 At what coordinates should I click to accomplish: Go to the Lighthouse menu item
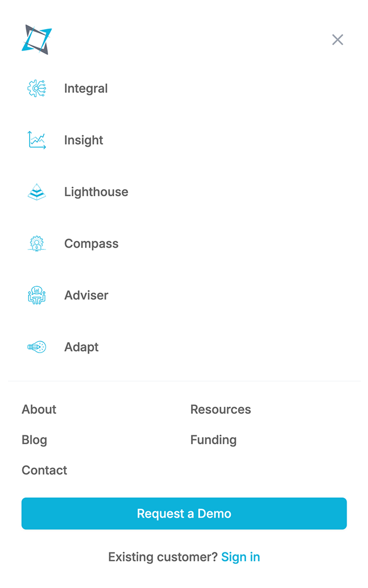coord(96,192)
